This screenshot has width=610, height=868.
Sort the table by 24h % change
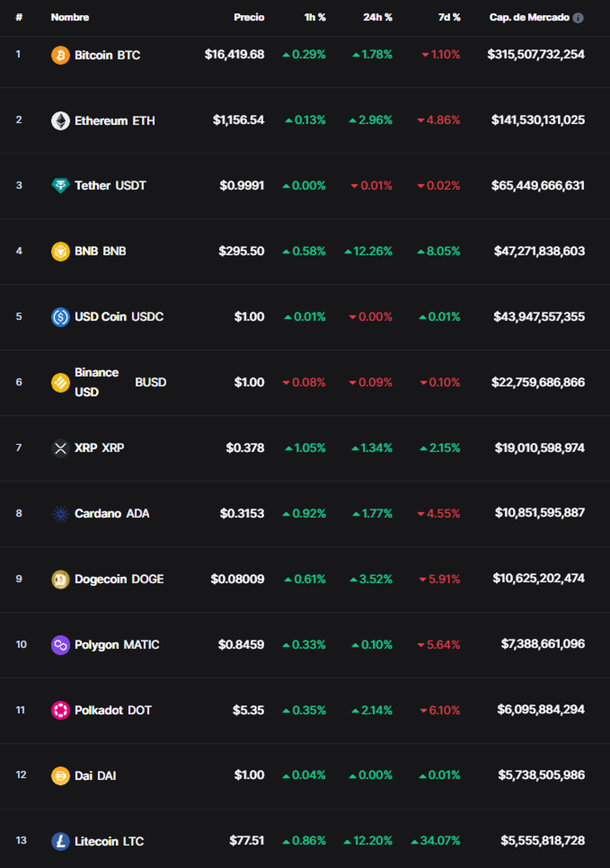click(x=377, y=17)
